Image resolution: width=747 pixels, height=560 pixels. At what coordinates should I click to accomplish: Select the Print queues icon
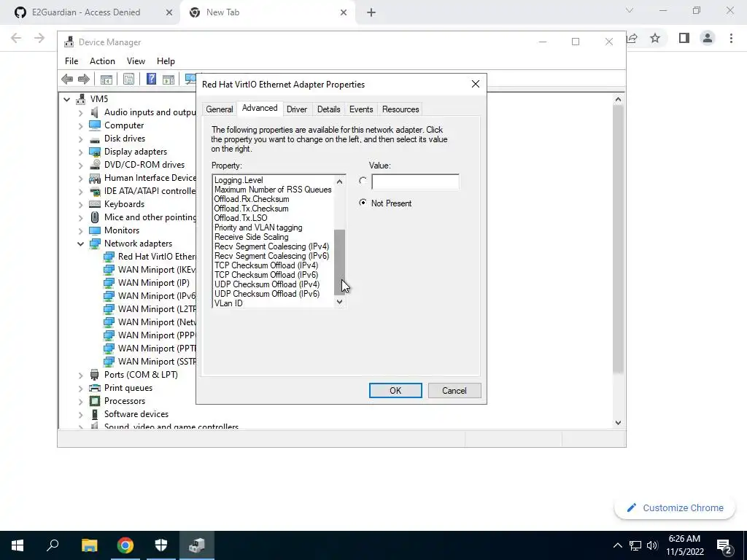tap(95, 388)
